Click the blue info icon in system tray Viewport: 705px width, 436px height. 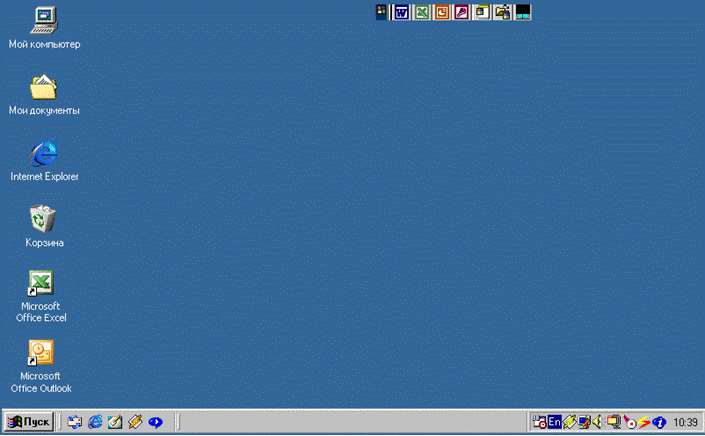660,422
